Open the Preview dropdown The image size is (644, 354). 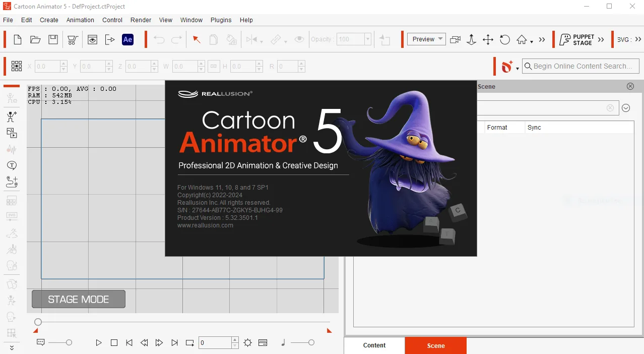[426, 39]
